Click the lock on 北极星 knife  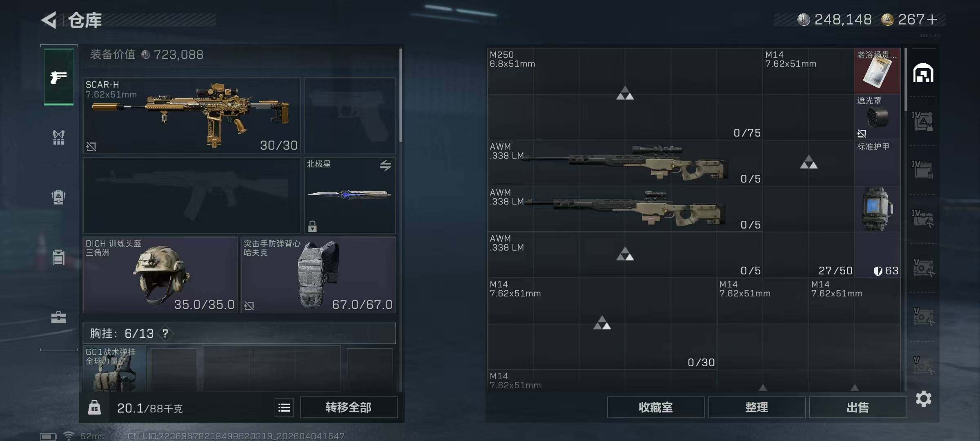point(312,226)
